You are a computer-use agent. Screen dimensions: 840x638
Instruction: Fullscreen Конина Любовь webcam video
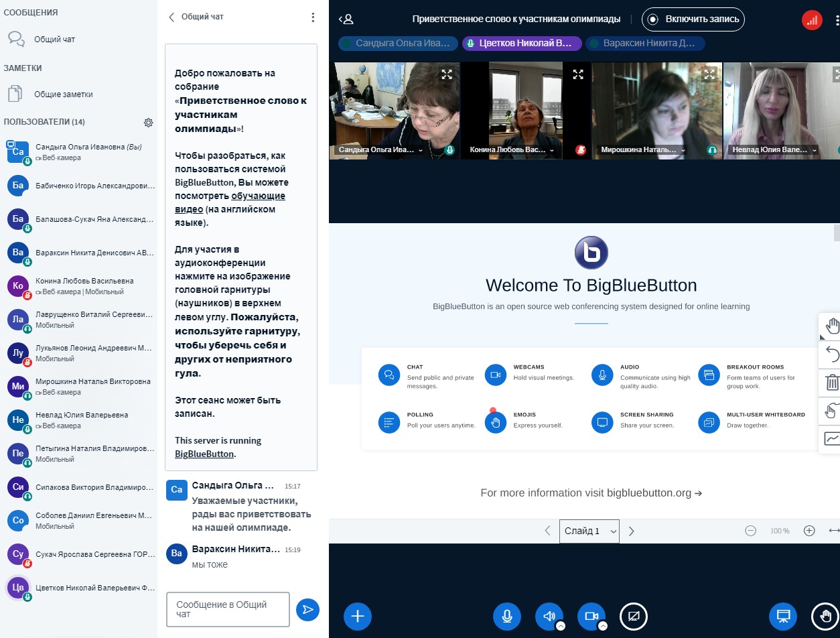coord(578,74)
